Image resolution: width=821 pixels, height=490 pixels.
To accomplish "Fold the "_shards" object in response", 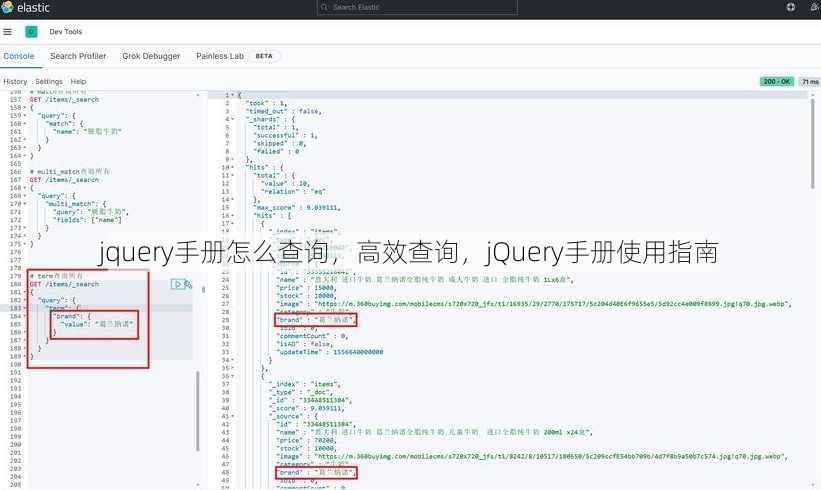I will click(x=232, y=119).
